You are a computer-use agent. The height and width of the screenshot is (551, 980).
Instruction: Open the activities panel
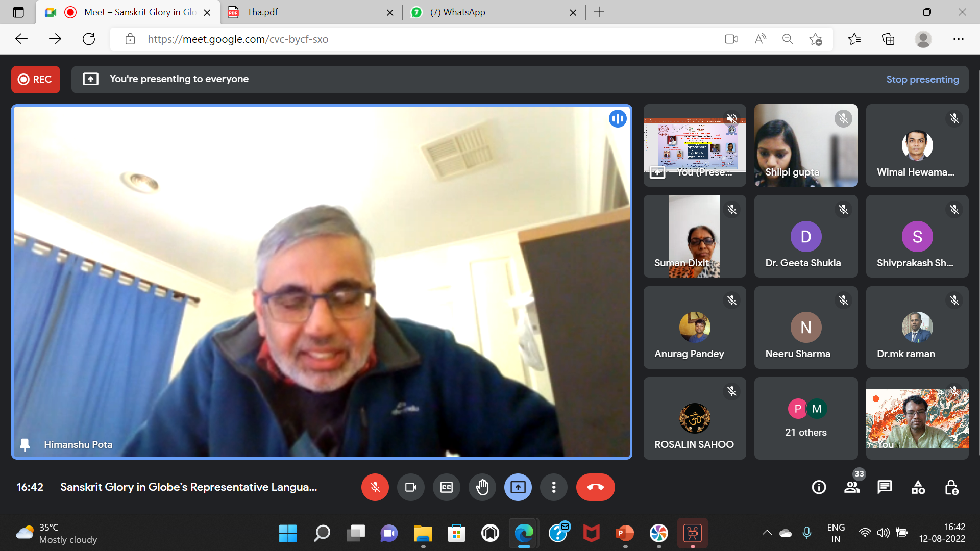[918, 487]
